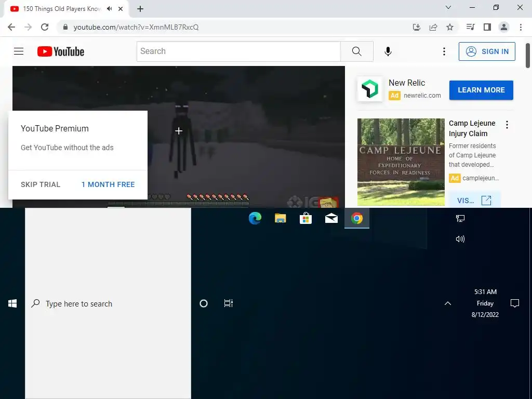Click the magnifier search button
The image size is (532, 399).
click(356, 51)
